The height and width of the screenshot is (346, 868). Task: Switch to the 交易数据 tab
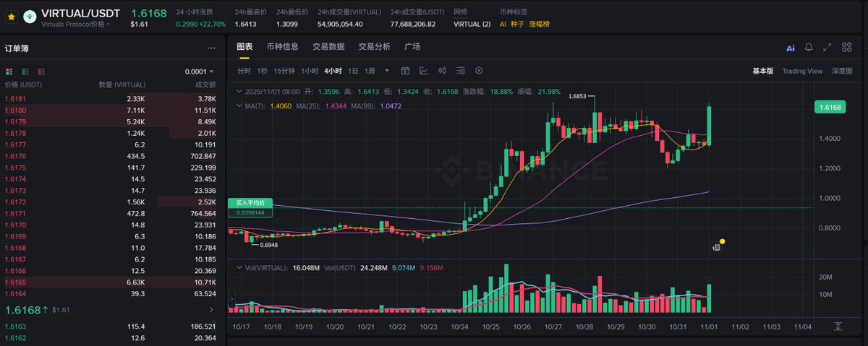[x=328, y=46]
